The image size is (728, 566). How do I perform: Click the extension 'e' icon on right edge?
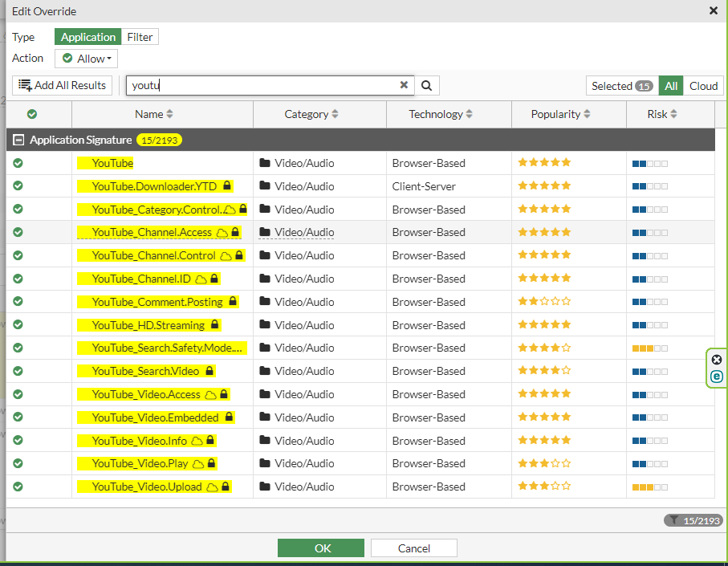[717, 377]
